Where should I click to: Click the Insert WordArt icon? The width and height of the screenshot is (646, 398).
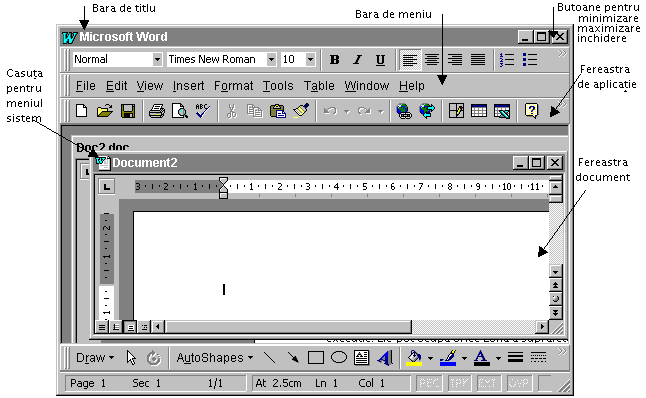[385, 358]
